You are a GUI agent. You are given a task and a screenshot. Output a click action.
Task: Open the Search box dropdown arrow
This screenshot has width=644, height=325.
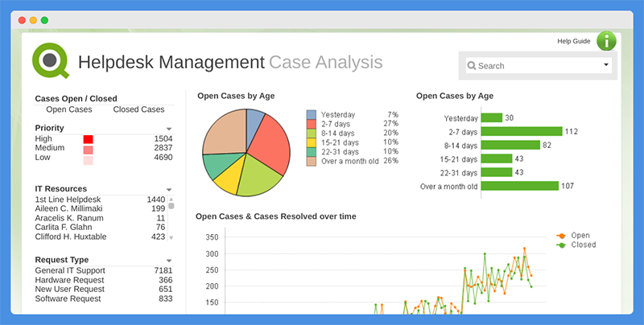pos(606,65)
